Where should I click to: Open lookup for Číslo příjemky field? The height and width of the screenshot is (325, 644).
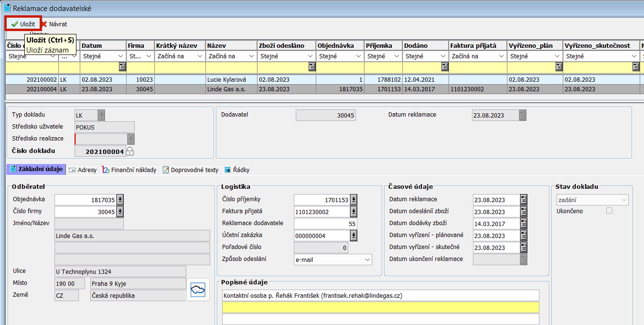point(354,200)
